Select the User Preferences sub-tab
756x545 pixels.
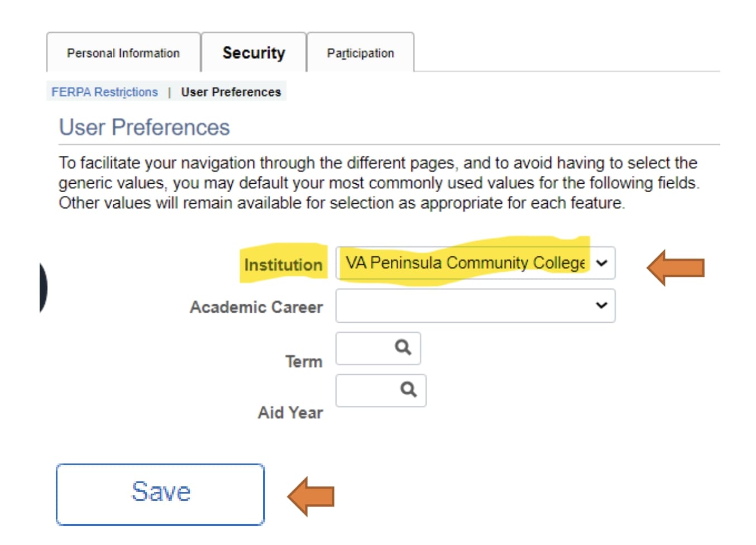pos(231,92)
